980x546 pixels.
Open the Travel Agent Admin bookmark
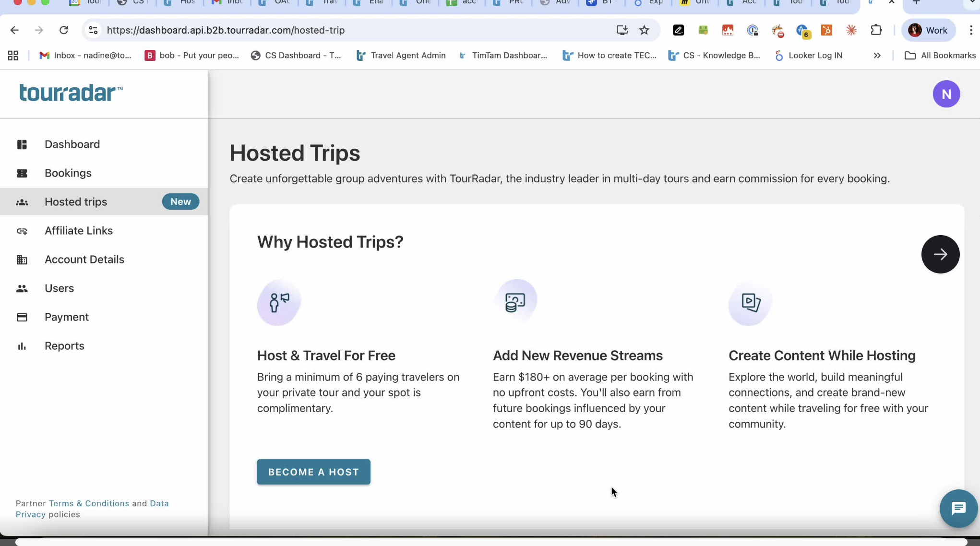click(x=401, y=56)
